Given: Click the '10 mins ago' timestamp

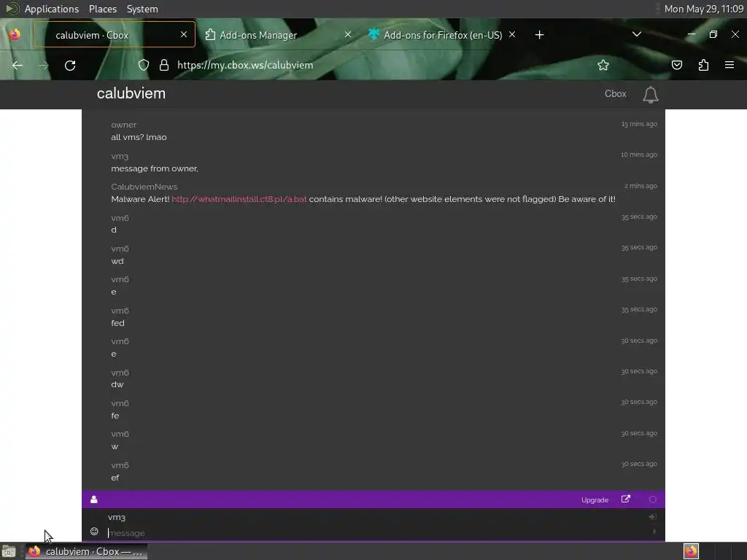Looking at the screenshot, I should tap(639, 155).
